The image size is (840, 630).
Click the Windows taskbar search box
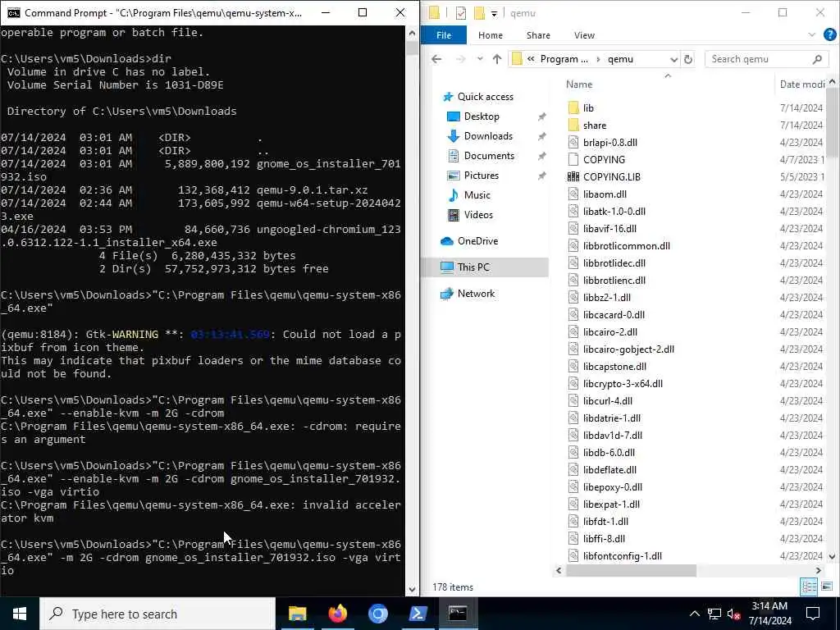pyautogui.click(x=157, y=614)
